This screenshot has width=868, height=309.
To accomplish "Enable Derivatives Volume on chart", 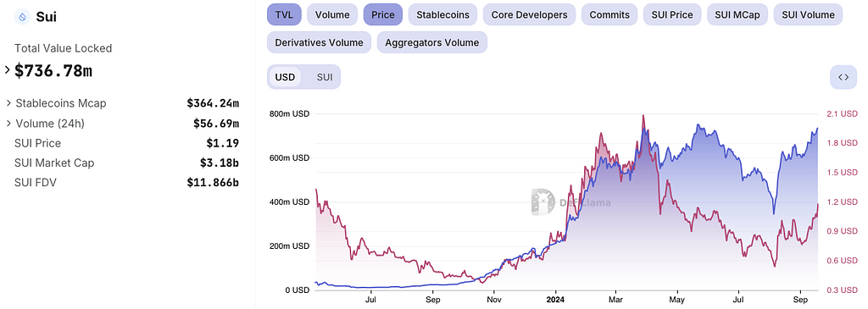I will 319,42.
